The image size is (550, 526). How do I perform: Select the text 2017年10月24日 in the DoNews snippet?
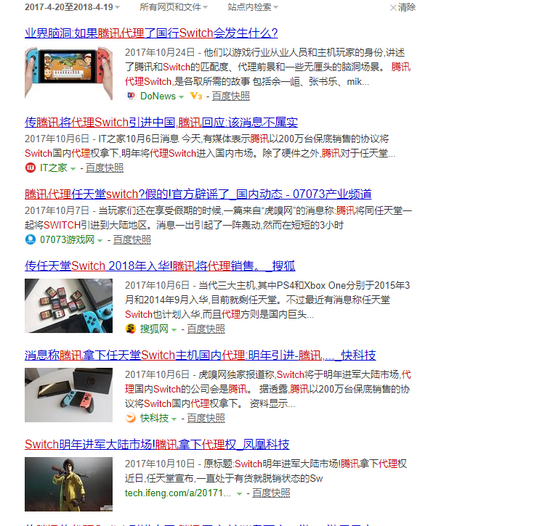tap(160, 53)
